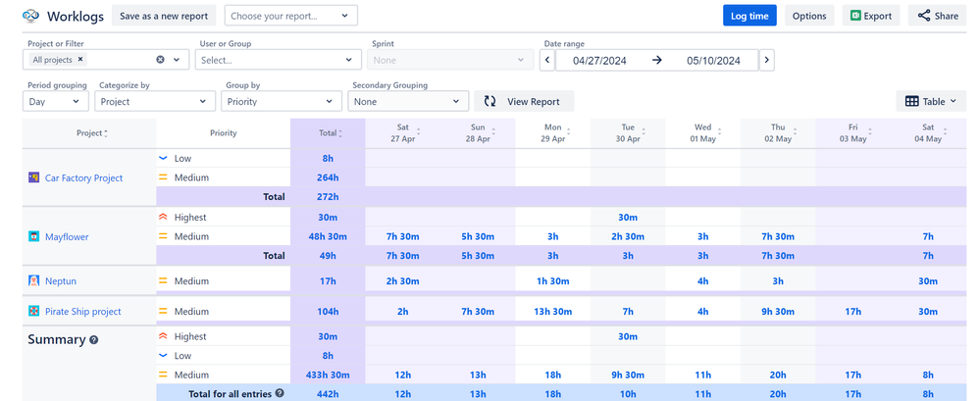Image resolution: width=980 pixels, height=401 pixels.
Task: Open the Secondary Grouping dropdown
Action: (408, 101)
